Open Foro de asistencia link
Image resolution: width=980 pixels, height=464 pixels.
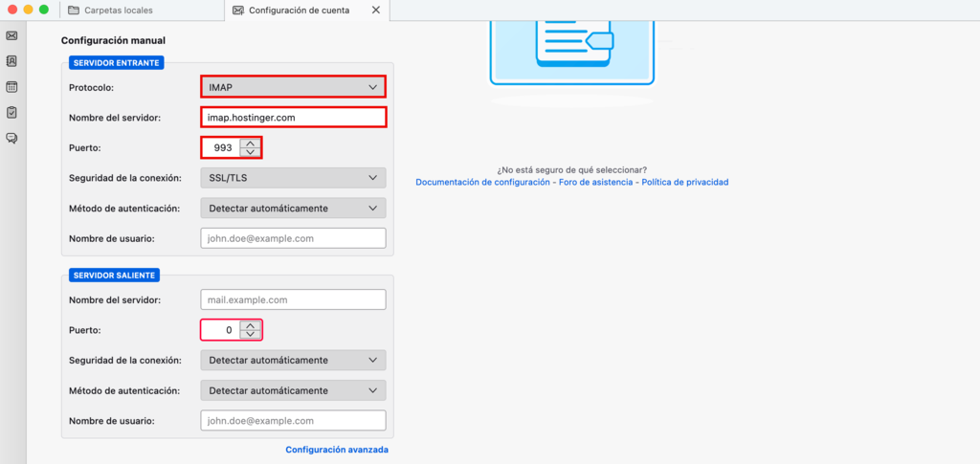595,183
